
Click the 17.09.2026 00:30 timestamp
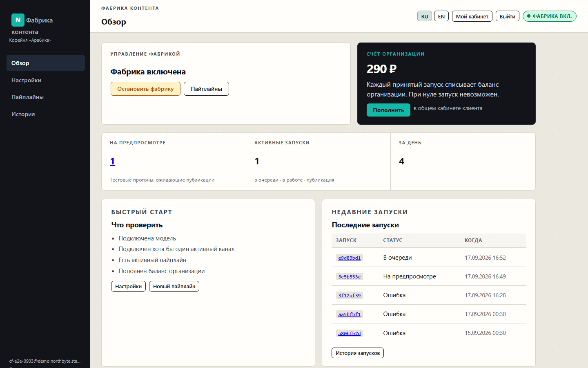tap(485, 314)
